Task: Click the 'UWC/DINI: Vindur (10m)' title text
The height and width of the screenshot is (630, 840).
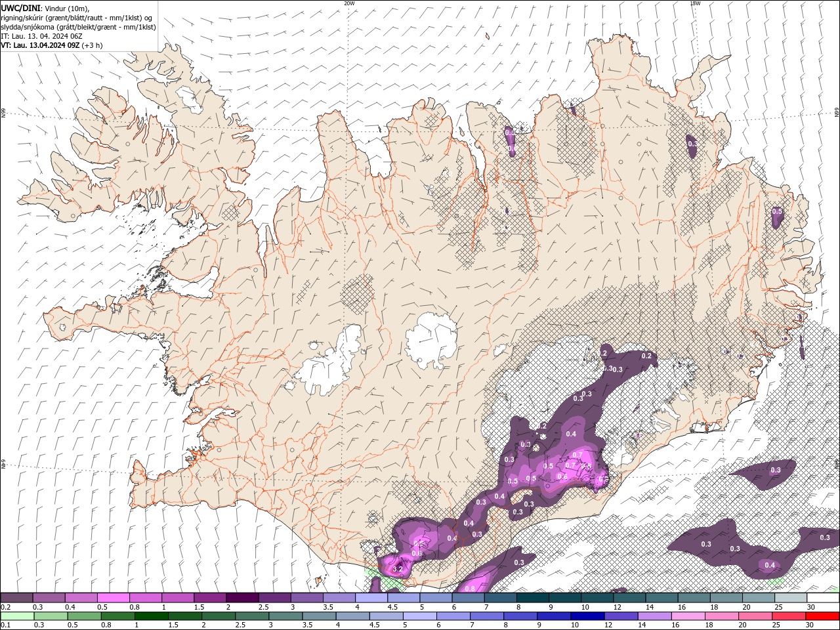Action: pos(46,8)
